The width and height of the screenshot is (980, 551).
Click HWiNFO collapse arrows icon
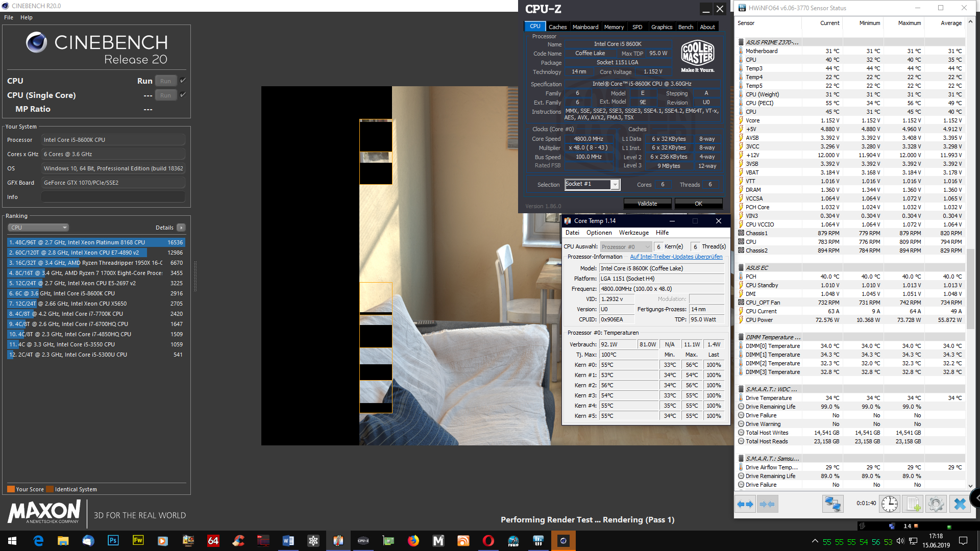[767, 504]
